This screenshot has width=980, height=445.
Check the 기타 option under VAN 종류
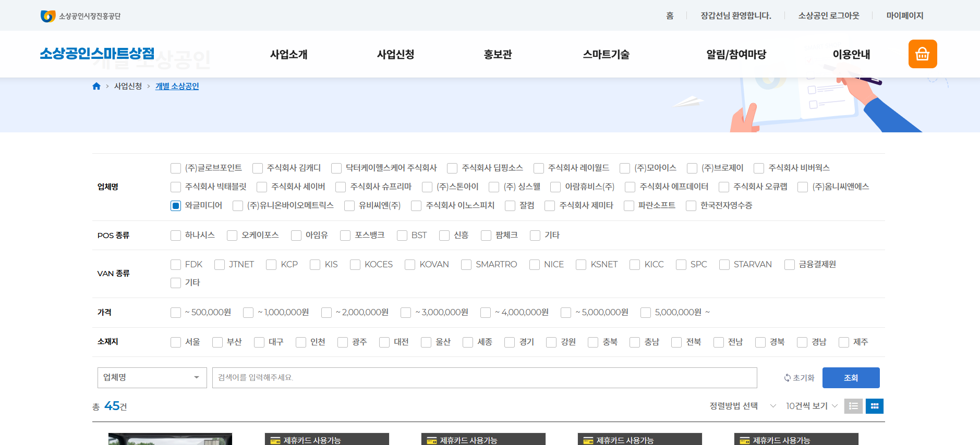tap(176, 283)
